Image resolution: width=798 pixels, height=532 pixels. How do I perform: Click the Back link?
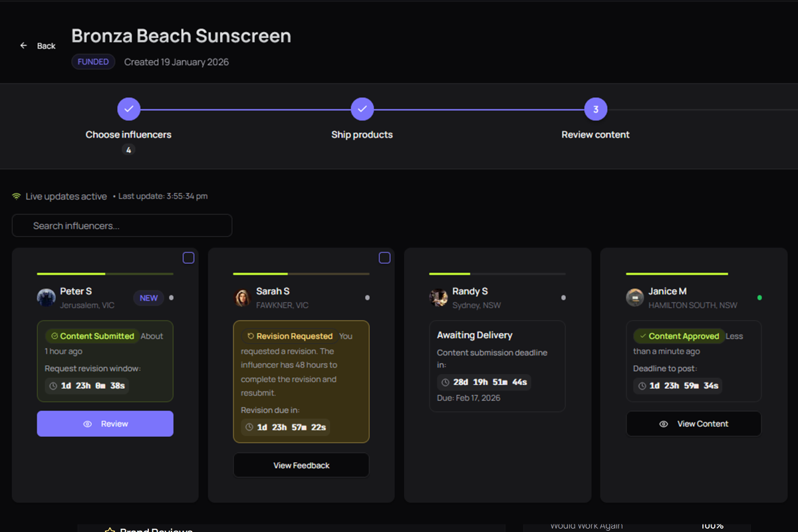point(46,45)
